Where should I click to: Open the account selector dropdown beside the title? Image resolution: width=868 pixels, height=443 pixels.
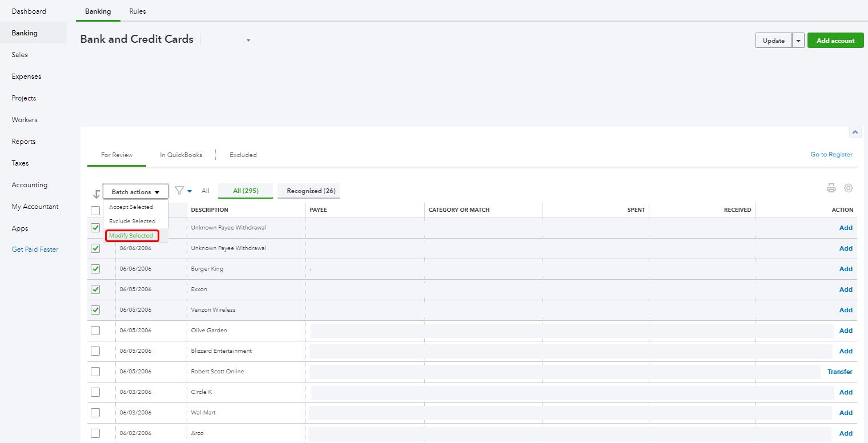pos(248,41)
